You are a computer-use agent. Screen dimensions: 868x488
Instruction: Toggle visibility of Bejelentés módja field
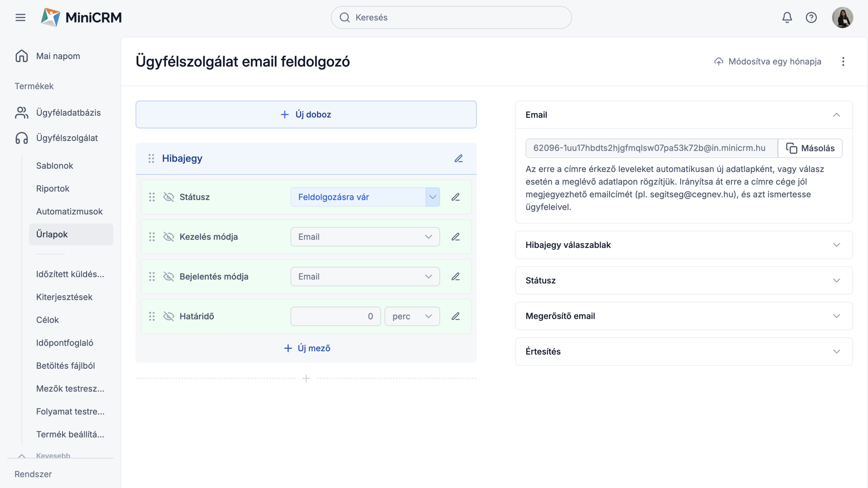pyautogui.click(x=169, y=277)
